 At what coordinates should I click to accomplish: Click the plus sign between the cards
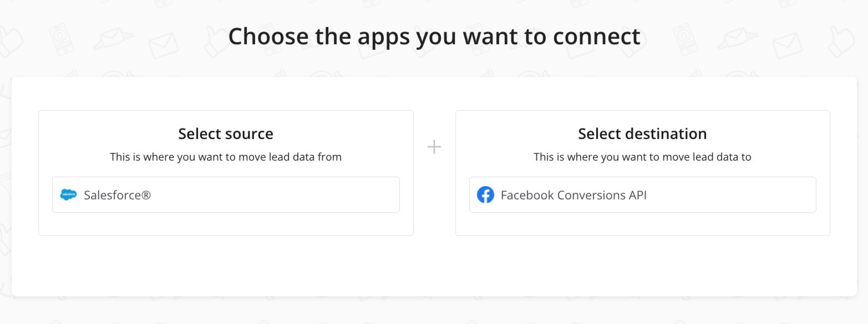tap(434, 147)
